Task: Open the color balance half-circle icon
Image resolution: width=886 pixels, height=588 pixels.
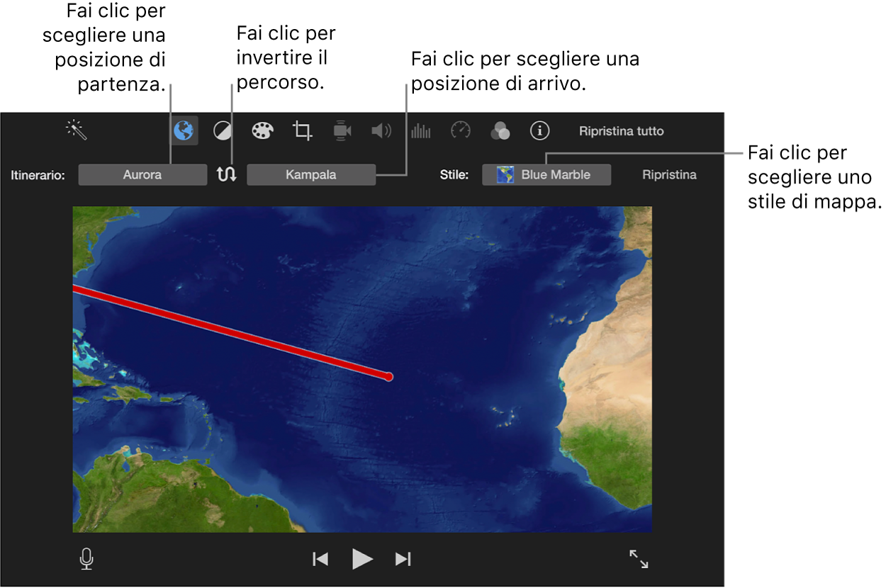Action: (223, 130)
